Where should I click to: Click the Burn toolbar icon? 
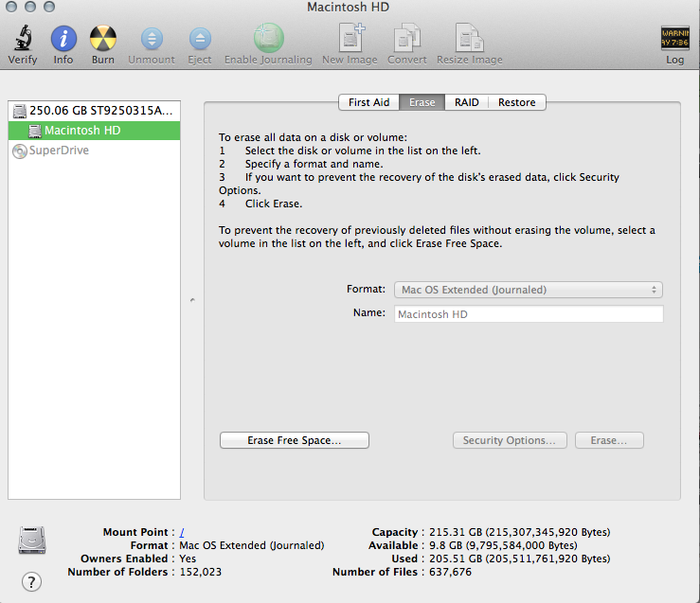tap(103, 39)
